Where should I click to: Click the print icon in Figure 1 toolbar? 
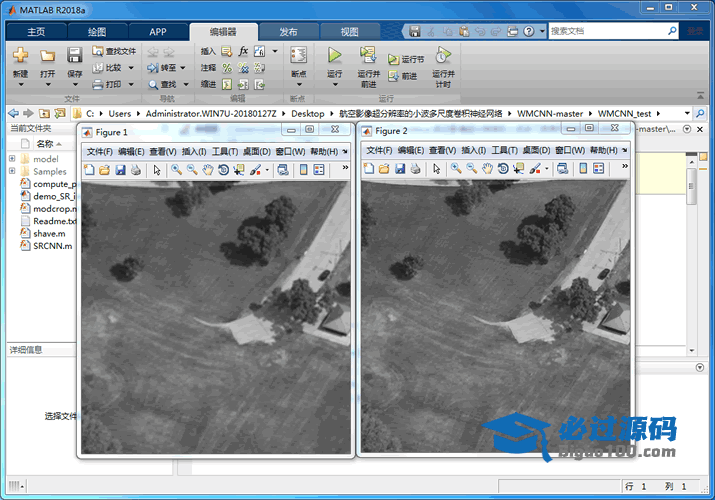136,170
